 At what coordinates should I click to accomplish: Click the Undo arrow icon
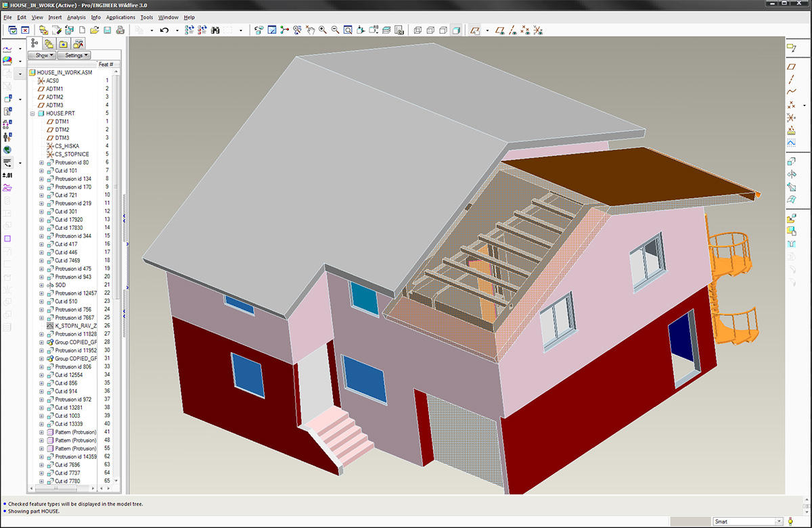click(164, 30)
